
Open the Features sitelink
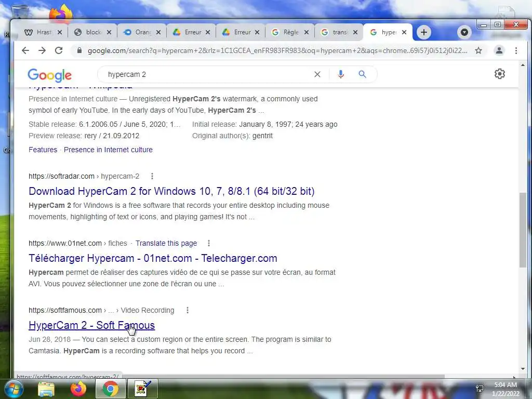coord(43,150)
